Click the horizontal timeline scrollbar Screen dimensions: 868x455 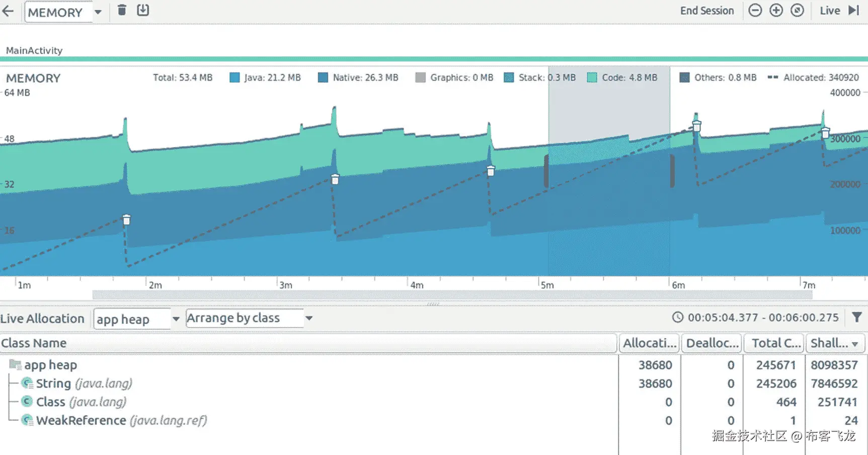click(452, 295)
